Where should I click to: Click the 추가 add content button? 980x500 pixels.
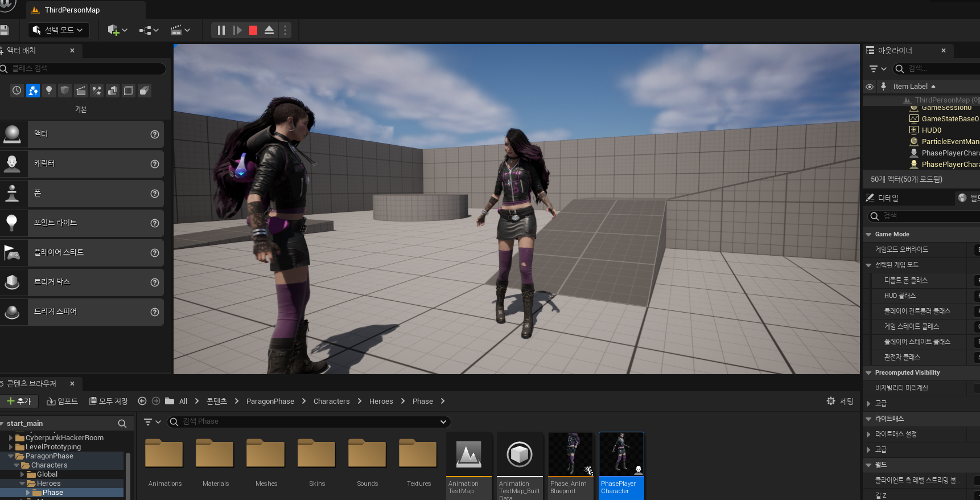point(19,401)
